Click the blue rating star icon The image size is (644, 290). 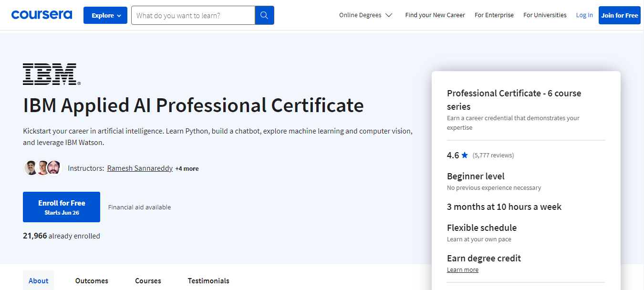click(x=465, y=155)
